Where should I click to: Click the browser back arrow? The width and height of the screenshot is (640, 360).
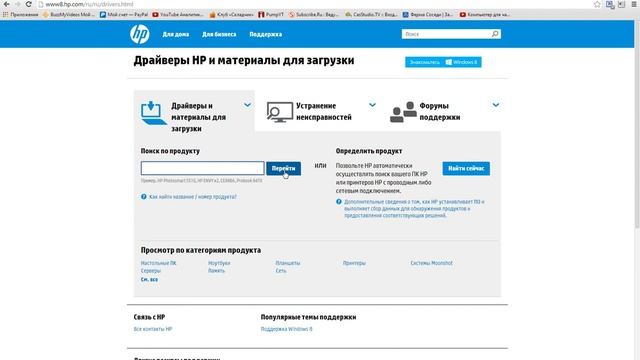pos(6,4)
